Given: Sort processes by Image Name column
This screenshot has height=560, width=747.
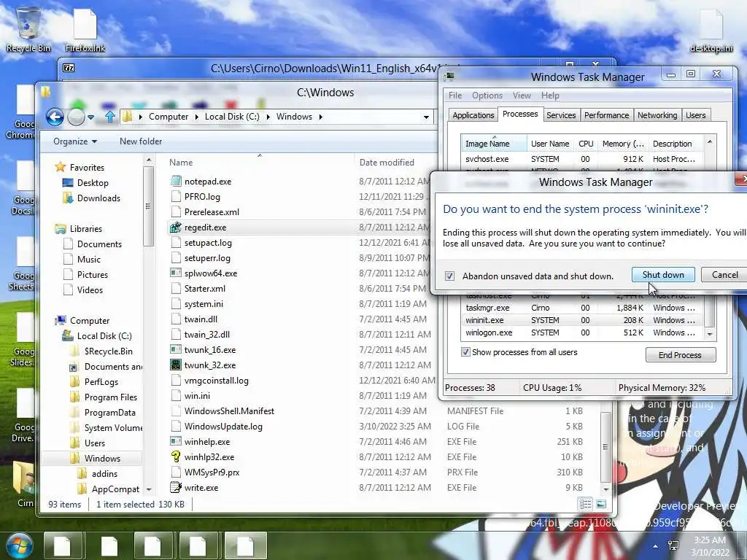Looking at the screenshot, I should click(x=494, y=144).
